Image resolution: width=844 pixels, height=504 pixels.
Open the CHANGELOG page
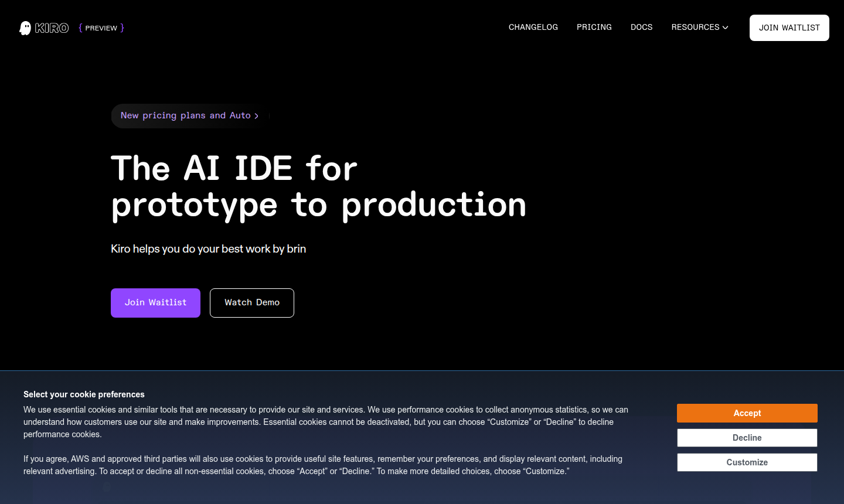tap(533, 28)
